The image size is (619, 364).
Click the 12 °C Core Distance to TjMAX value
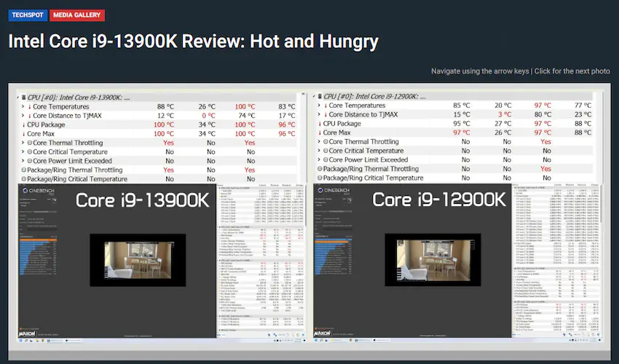[165, 116]
